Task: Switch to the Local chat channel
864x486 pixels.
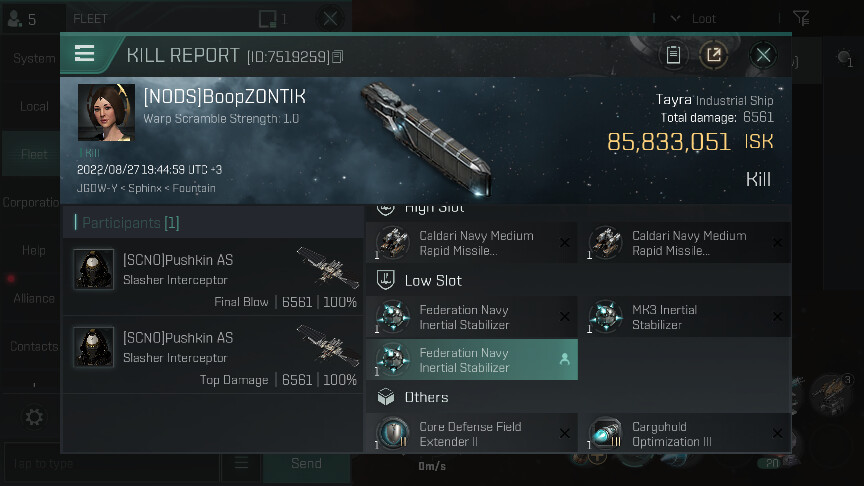Action: pos(34,107)
